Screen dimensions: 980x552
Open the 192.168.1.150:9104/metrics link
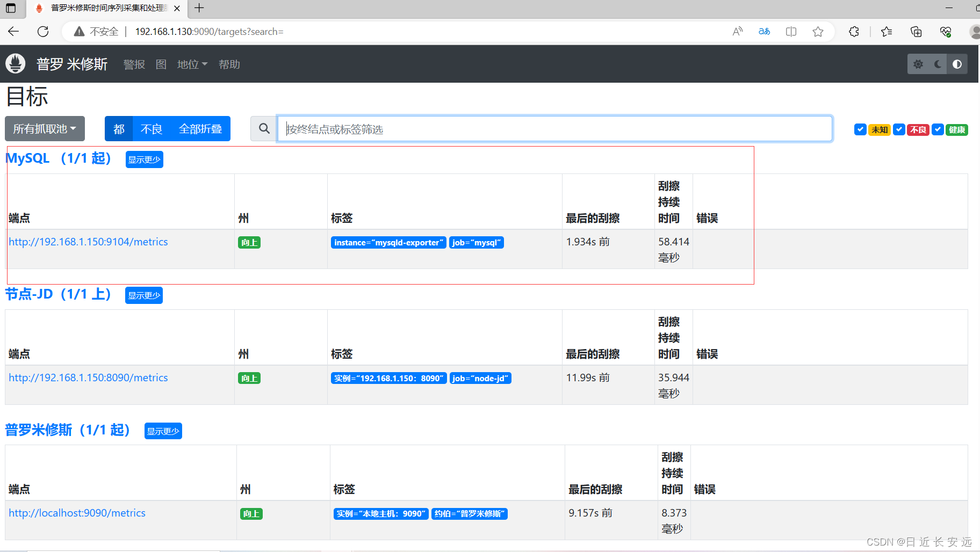88,242
